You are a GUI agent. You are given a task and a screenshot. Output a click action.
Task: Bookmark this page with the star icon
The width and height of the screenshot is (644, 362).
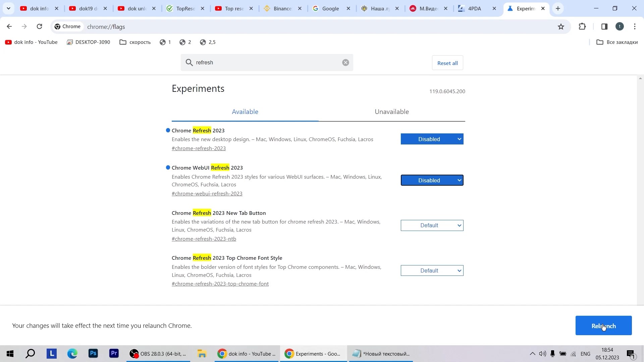pos(561,26)
